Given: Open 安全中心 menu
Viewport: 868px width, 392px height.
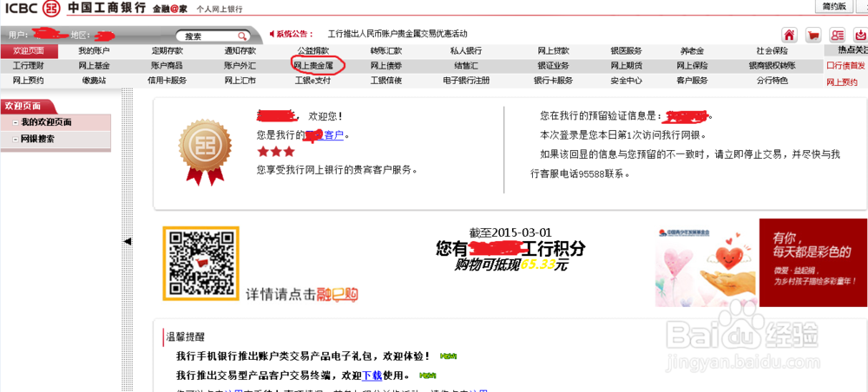Looking at the screenshot, I should pos(627,81).
